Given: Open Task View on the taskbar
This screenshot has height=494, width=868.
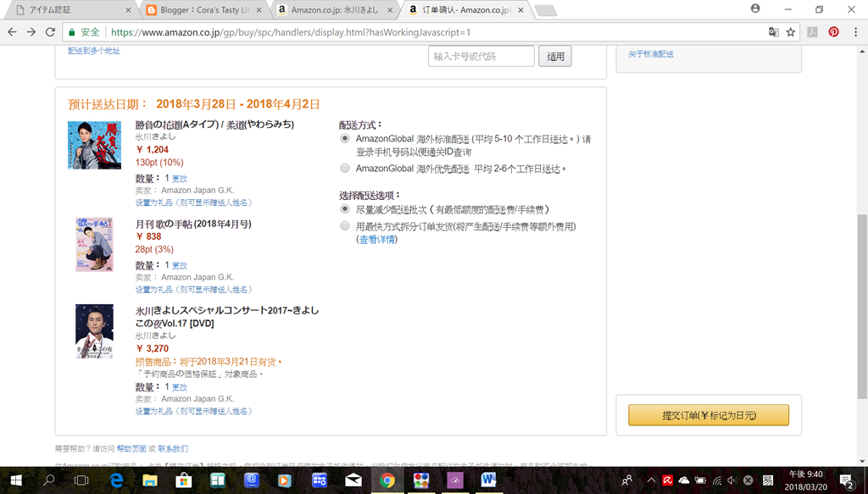Looking at the screenshot, I should coord(81,480).
